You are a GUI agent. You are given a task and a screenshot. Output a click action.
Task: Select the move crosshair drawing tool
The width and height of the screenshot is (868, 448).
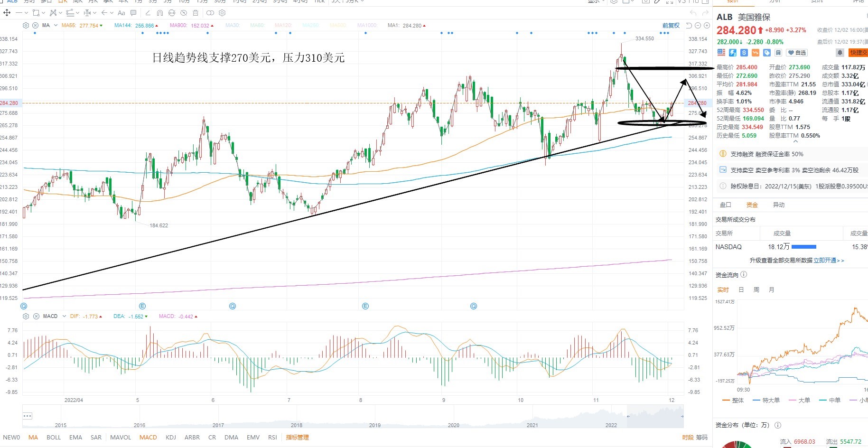pyautogui.click(x=7, y=13)
